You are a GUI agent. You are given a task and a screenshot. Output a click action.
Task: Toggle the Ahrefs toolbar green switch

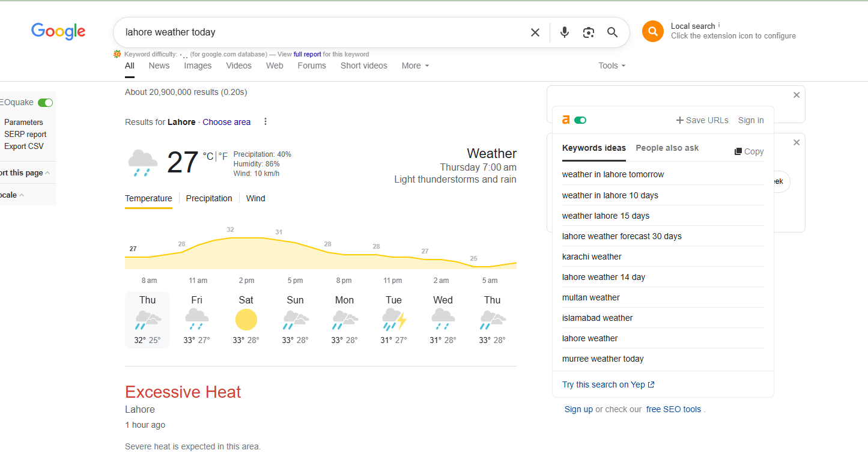(x=580, y=120)
